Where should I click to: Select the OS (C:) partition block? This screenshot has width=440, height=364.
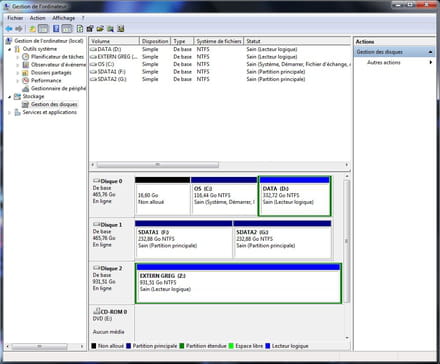tap(224, 196)
